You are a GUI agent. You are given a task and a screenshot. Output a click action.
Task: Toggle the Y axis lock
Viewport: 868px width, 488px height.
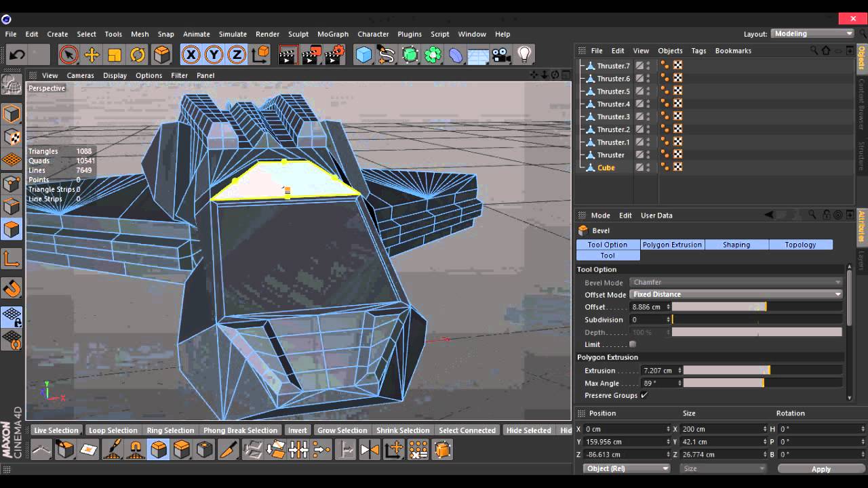pos(214,55)
